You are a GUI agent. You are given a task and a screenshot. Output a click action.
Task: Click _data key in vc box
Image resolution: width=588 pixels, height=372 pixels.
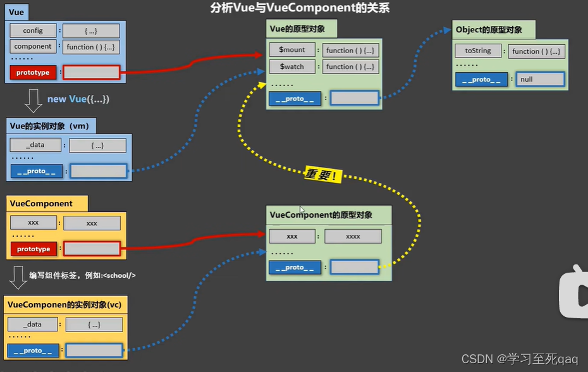(x=33, y=325)
